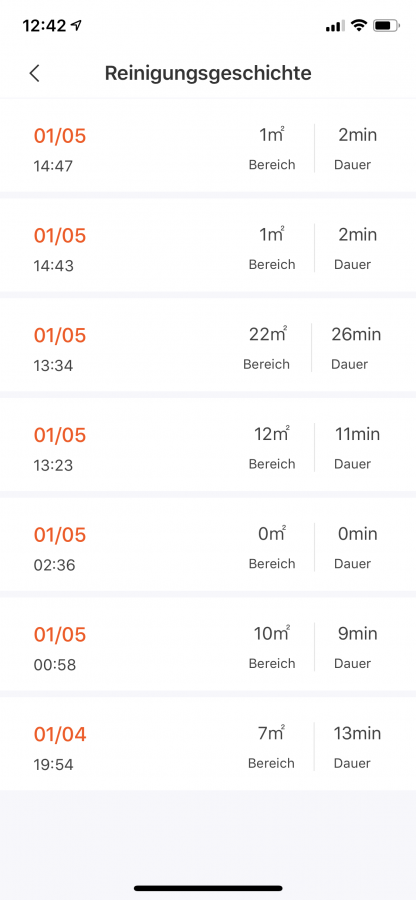This screenshot has height=900, width=416.
Task: Tap the Wi-Fi status icon
Action: (359, 25)
